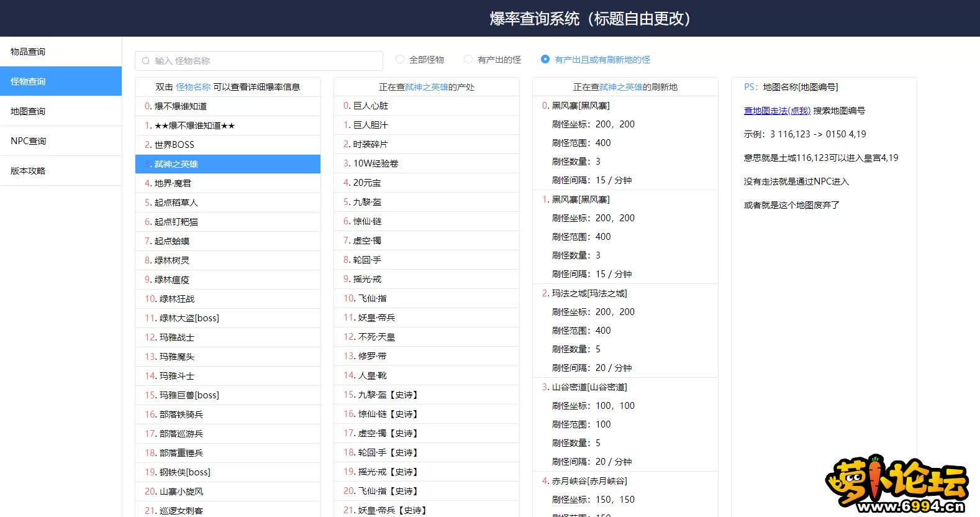Open the 物品查询 sidebar menu
Viewport: 980px width, 517px height.
click(61, 52)
